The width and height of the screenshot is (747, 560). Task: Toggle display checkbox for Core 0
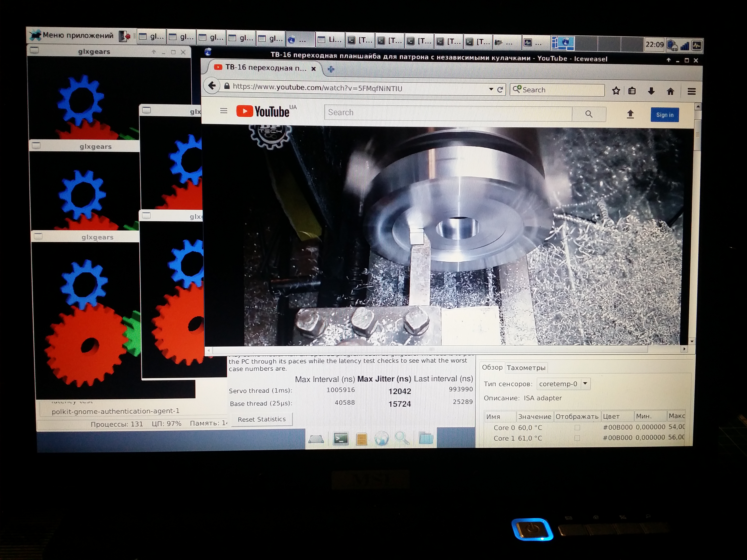click(577, 428)
